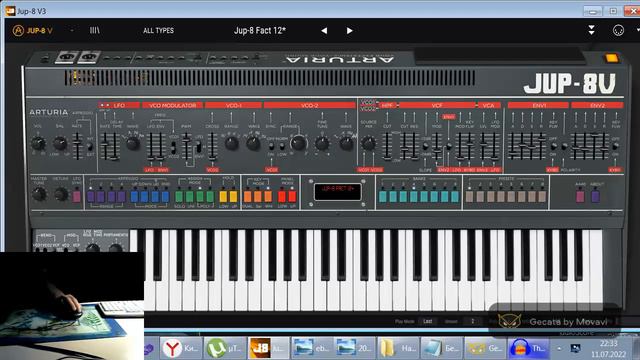Open the MIDI connector settings icon
This screenshot has width=640, height=360.
(618, 31)
